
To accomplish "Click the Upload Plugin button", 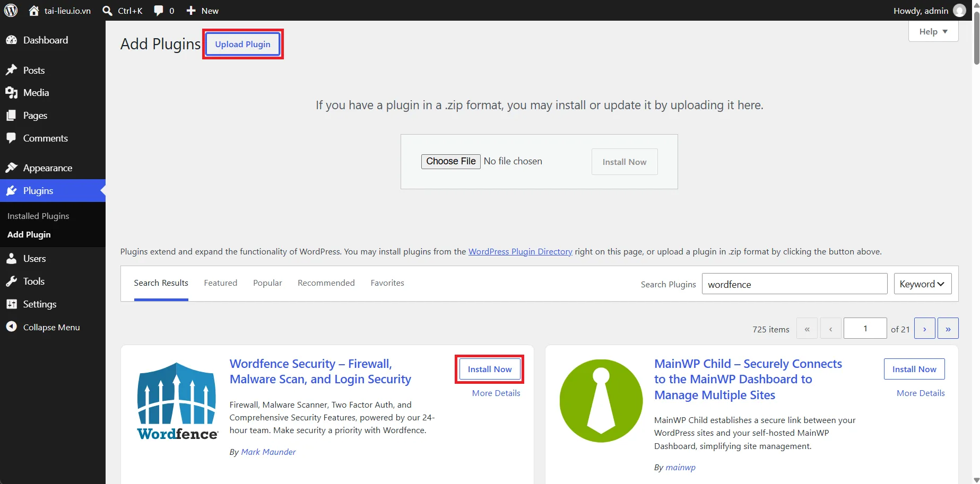I will (243, 44).
